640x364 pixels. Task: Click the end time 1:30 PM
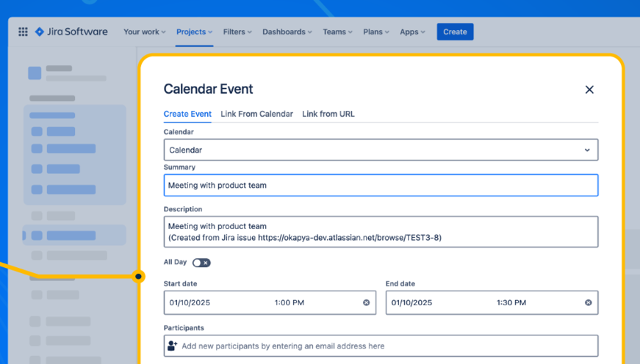[511, 302]
